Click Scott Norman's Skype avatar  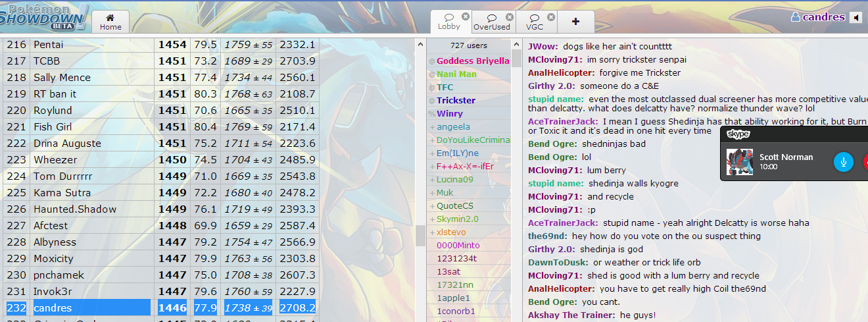pos(739,162)
